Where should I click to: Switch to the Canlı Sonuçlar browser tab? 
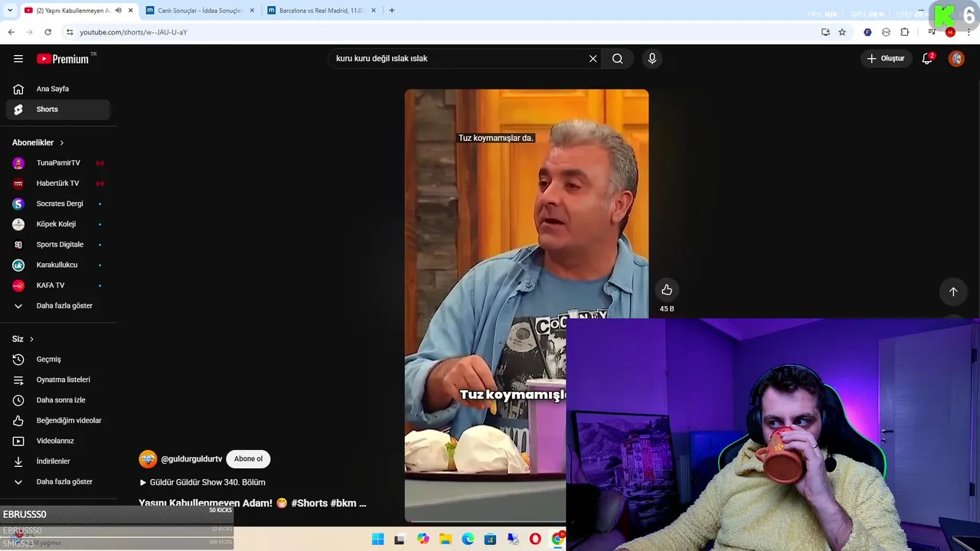pos(199,11)
